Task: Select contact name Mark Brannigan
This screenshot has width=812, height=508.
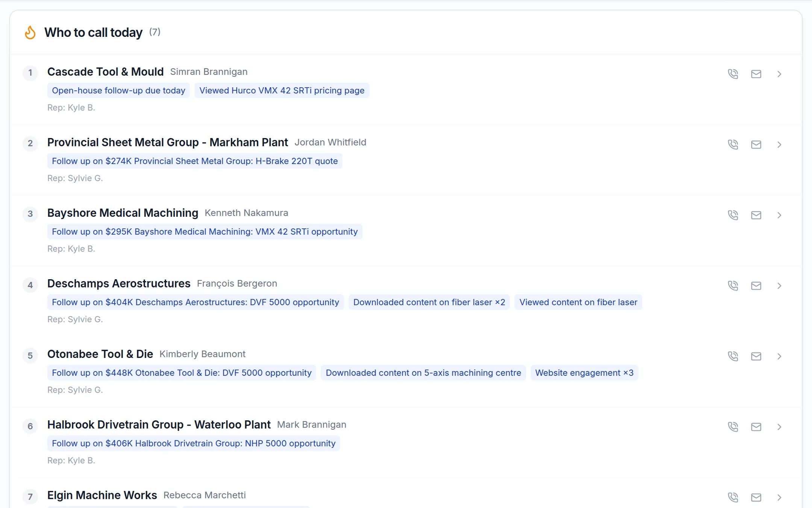Action: pos(312,424)
